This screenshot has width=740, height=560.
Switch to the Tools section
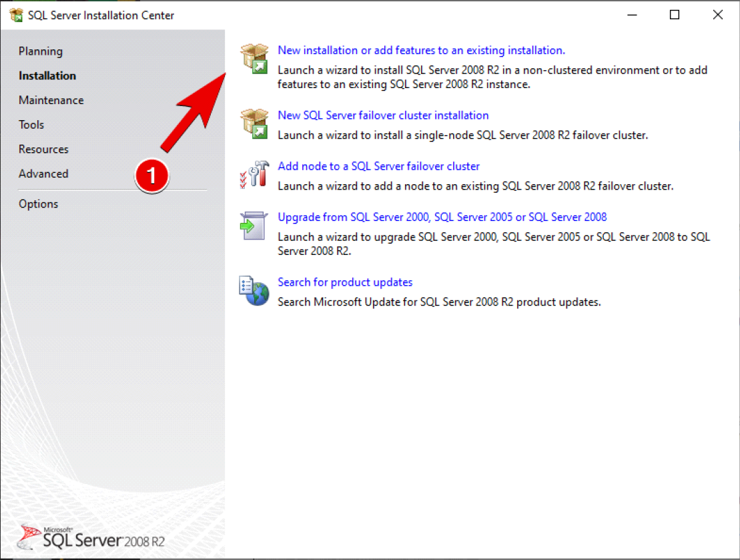31,124
